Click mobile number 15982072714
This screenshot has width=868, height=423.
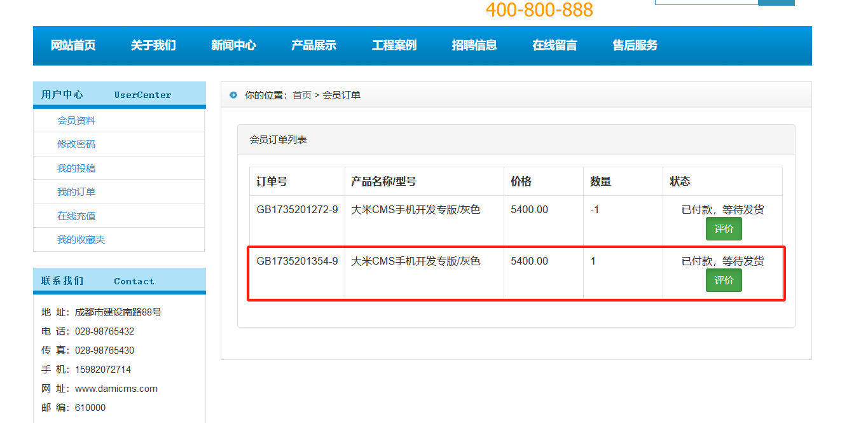(103, 370)
